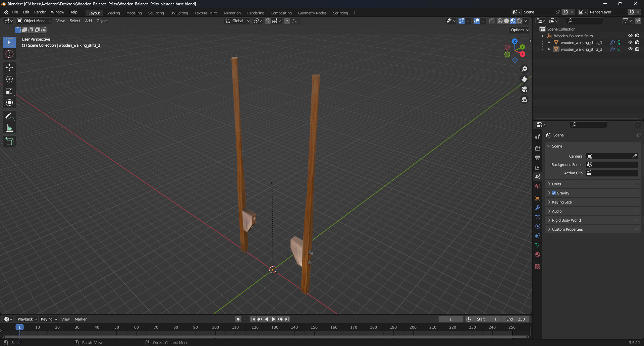Viewport: 644px width, 346px height.
Task: Click the End frame value field
Action: click(516, 319)
